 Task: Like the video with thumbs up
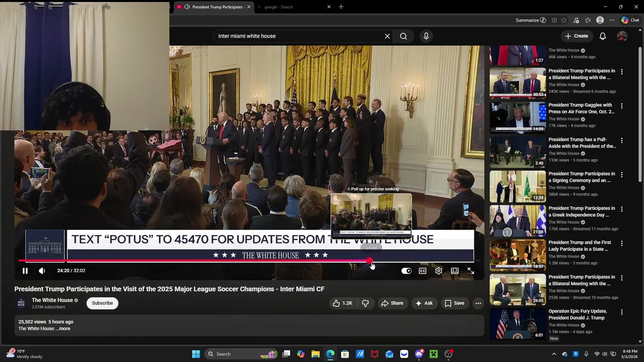(x=342, y=303)
